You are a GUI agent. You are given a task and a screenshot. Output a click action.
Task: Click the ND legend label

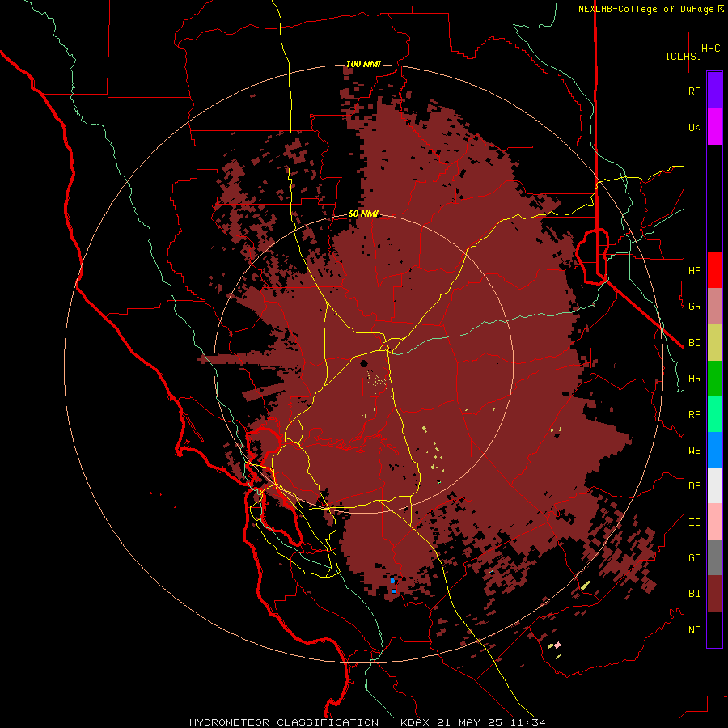pos(694,630)
